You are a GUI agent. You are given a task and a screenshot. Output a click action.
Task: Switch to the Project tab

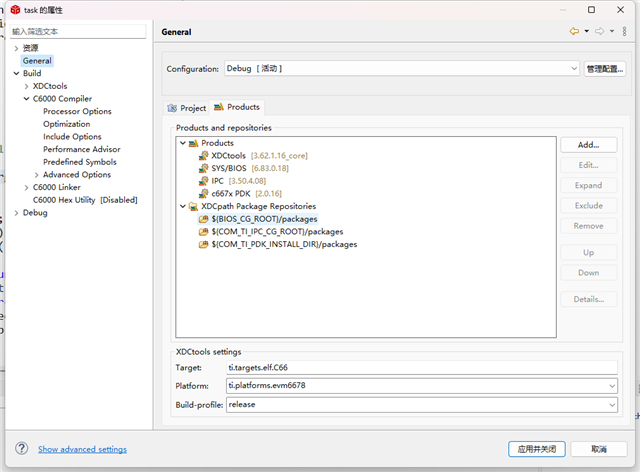tap(187, 108)
